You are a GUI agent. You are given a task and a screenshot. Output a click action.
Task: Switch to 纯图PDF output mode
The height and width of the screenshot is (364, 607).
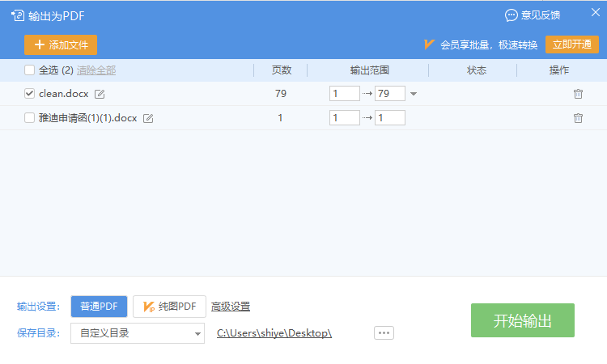[169, 307]
